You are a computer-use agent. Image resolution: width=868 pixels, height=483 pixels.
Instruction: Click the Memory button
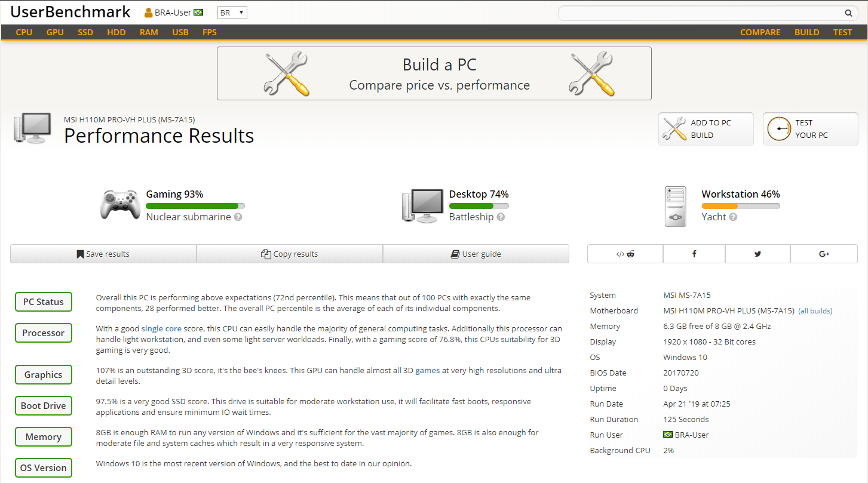pos(44,436)
